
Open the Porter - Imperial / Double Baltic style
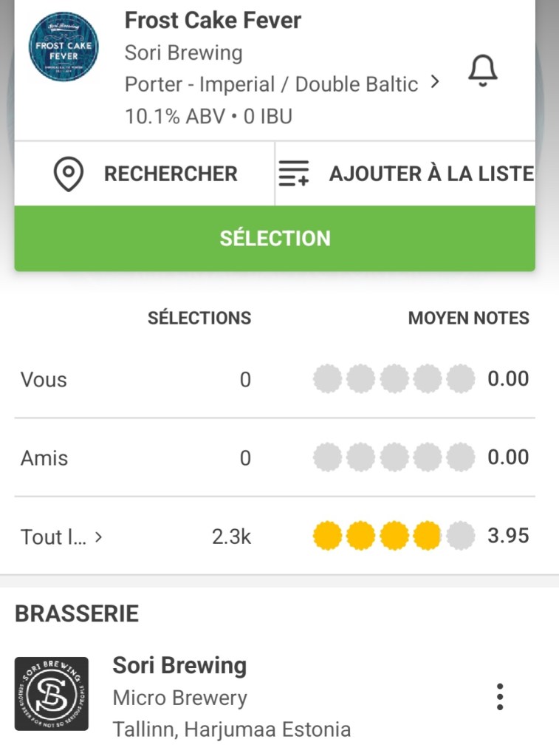coord(271,84)
